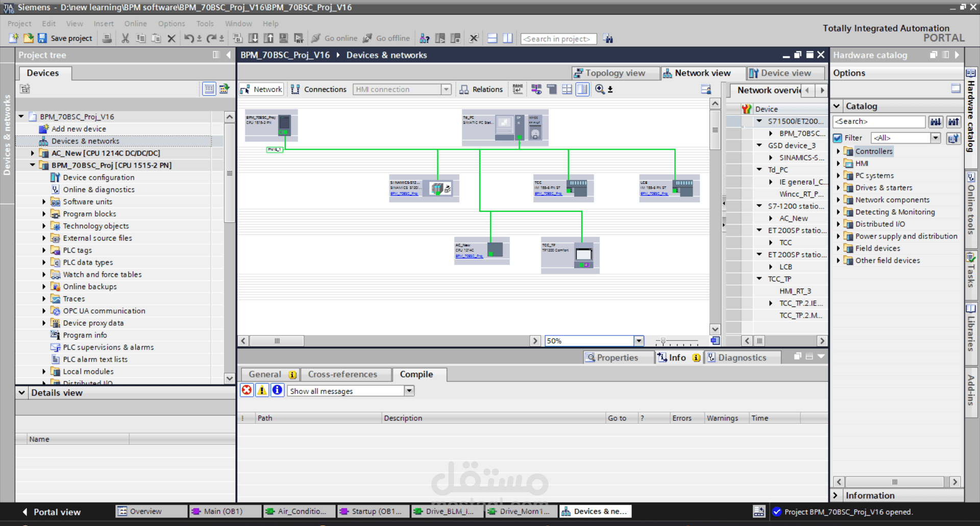980x526 pixels.
Task: Expand the Drives & starters catalog folder
Action: click(838, 188)
